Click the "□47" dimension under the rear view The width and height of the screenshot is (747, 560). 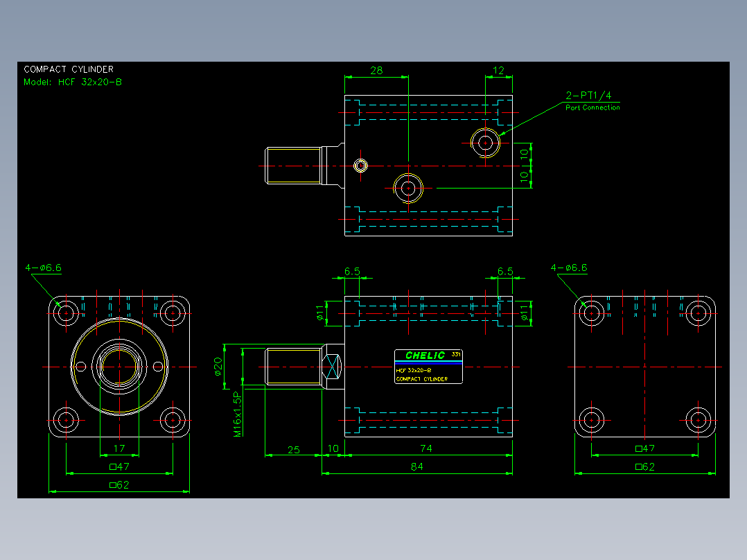click(x=645, y=448)
